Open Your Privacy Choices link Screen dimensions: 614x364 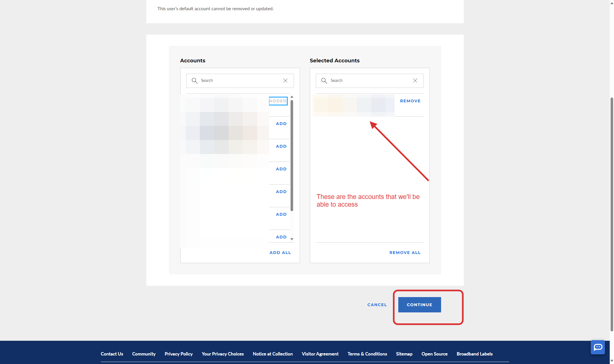coord(223,354)
